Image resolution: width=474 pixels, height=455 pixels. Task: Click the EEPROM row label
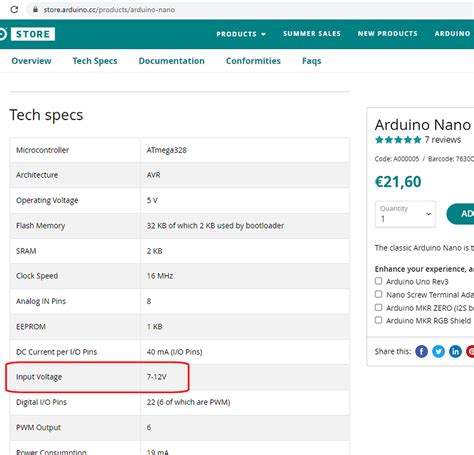[31, 327]
